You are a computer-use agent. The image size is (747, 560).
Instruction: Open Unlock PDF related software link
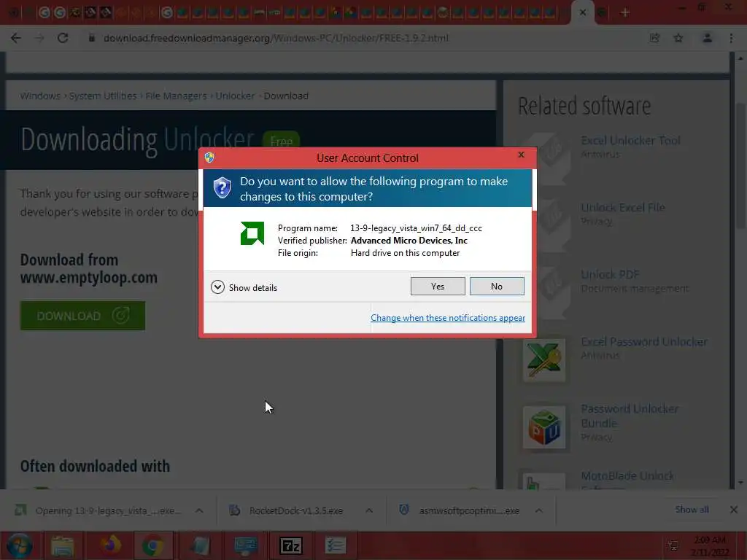click(x=610, y=275)
